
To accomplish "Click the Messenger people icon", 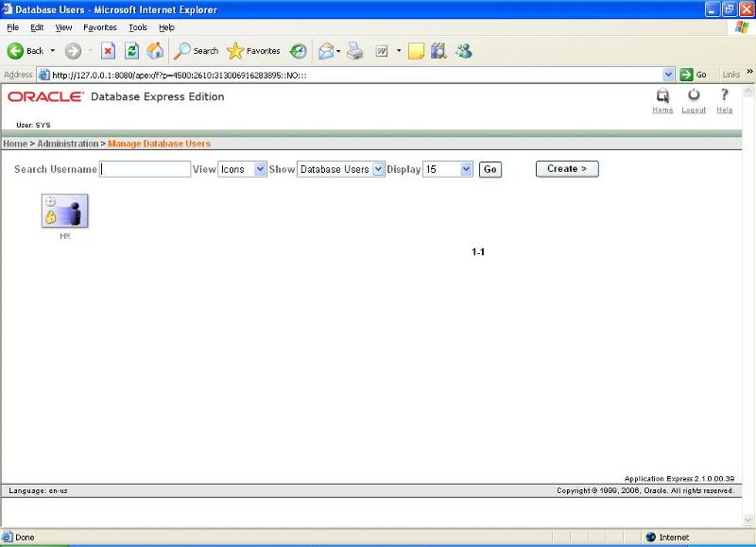I will coord(464,51).
